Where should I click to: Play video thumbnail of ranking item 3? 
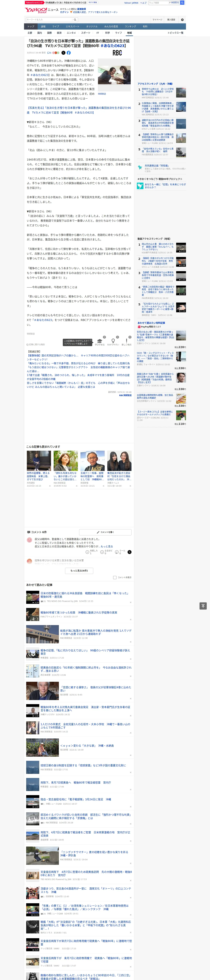(x=181, y=276)
